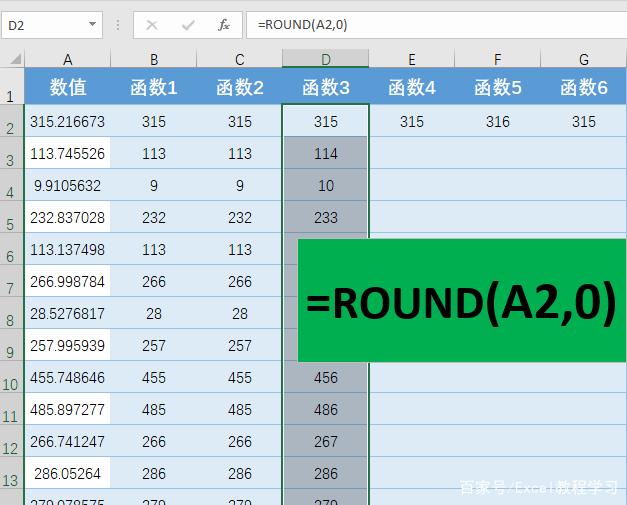Click the formula bar with =ROUND(A2,0)
This screenshot has height=505, width=627.
(x=436, y=25)
